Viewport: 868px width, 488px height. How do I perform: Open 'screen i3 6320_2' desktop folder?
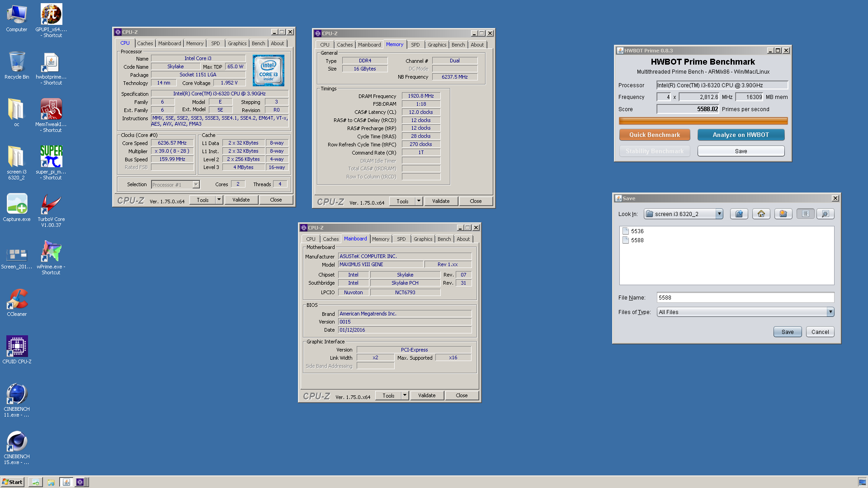pos(17,163)
